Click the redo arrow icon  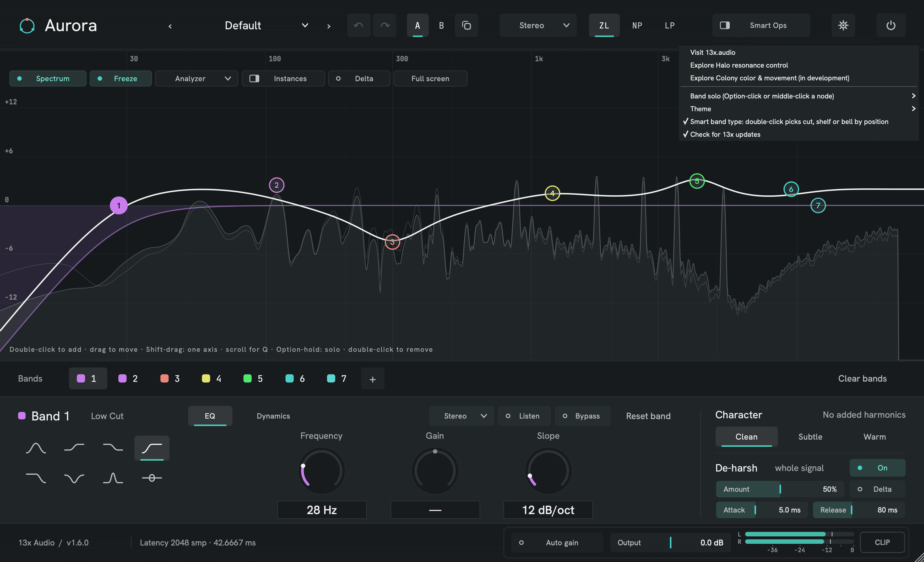click(385, 25)
